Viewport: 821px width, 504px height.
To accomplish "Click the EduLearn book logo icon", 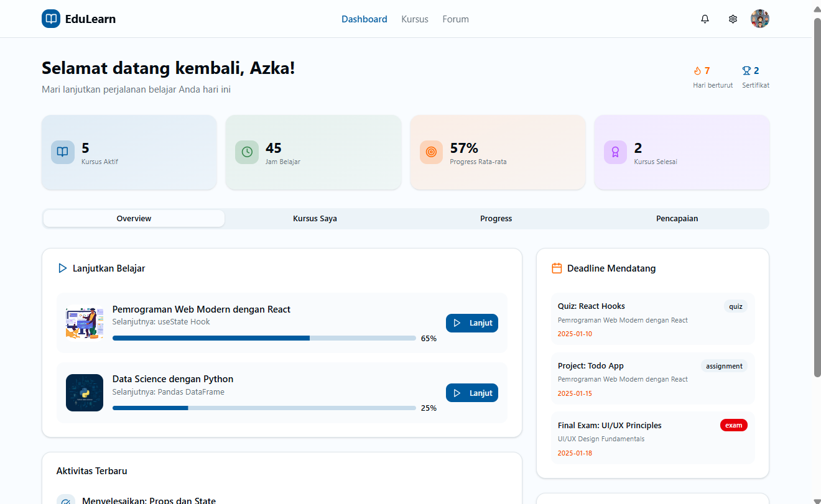I will [x=50, y=19].
